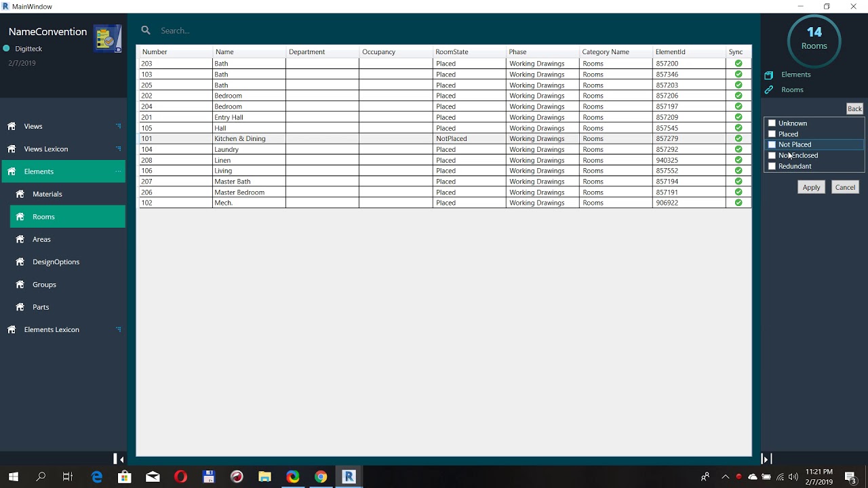Open File Explorer from taskbar
The height and width of the screenshot is (488, 868).
tap(264, 477)
